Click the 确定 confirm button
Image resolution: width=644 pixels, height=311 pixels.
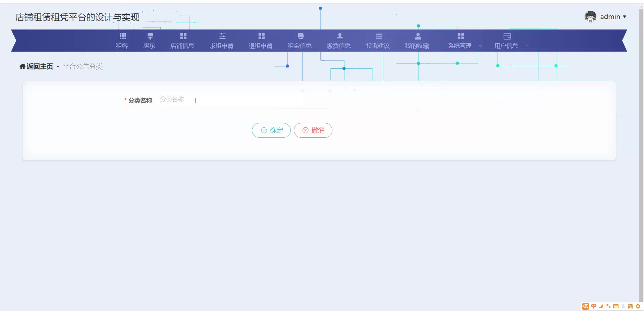271,130
